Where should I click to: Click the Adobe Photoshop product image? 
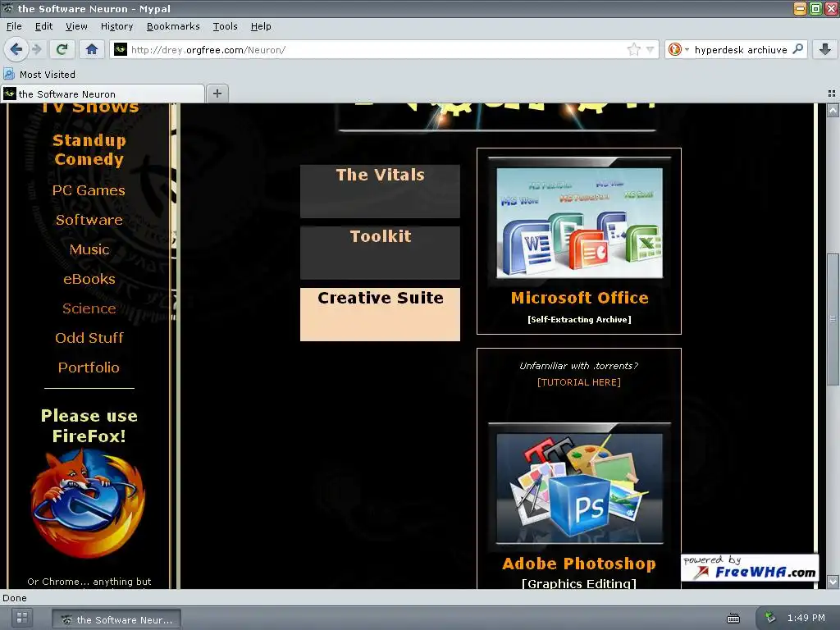579,487
